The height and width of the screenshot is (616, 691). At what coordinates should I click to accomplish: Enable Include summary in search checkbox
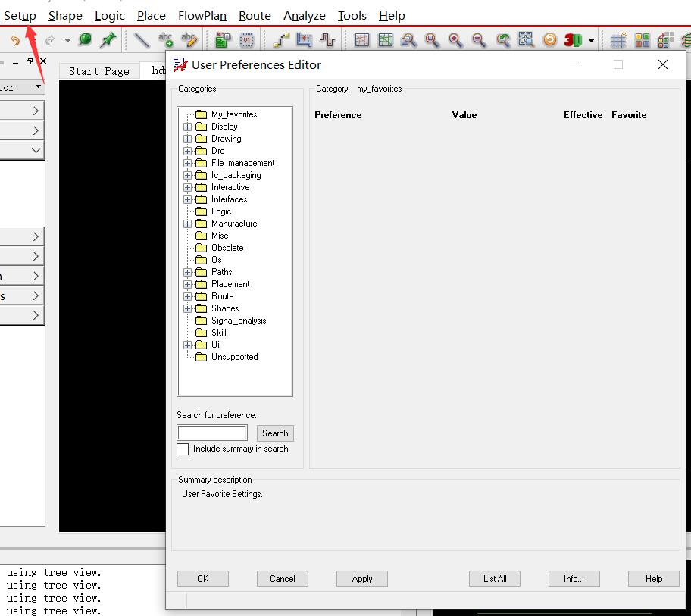tap(183, 449)
